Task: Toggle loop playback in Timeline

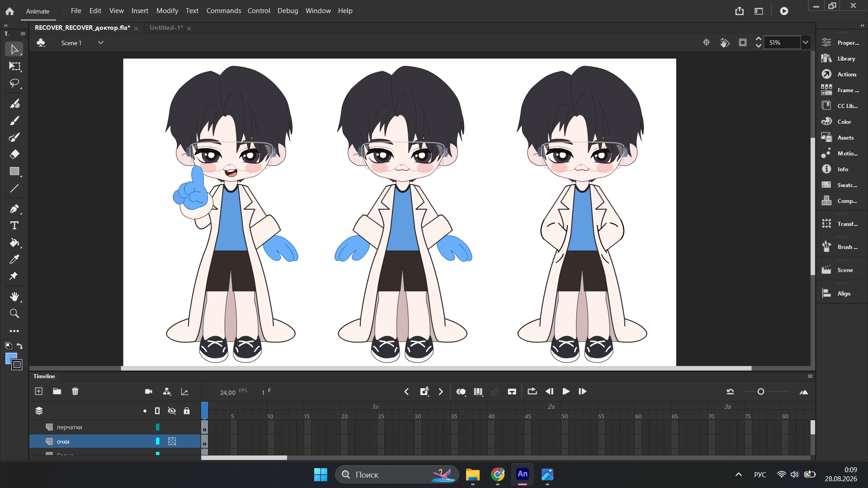Action: [x=532, y=391]
